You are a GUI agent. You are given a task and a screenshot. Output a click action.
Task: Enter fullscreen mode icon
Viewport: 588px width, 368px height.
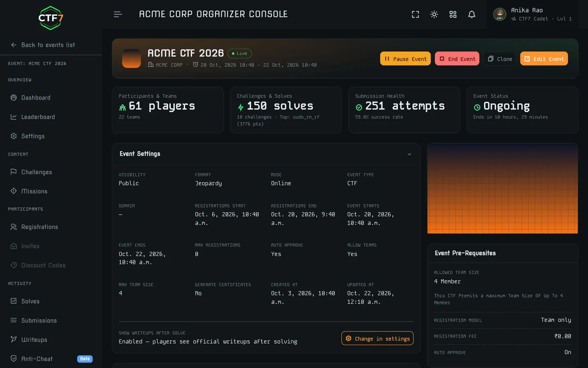click(x=415, y=14)
